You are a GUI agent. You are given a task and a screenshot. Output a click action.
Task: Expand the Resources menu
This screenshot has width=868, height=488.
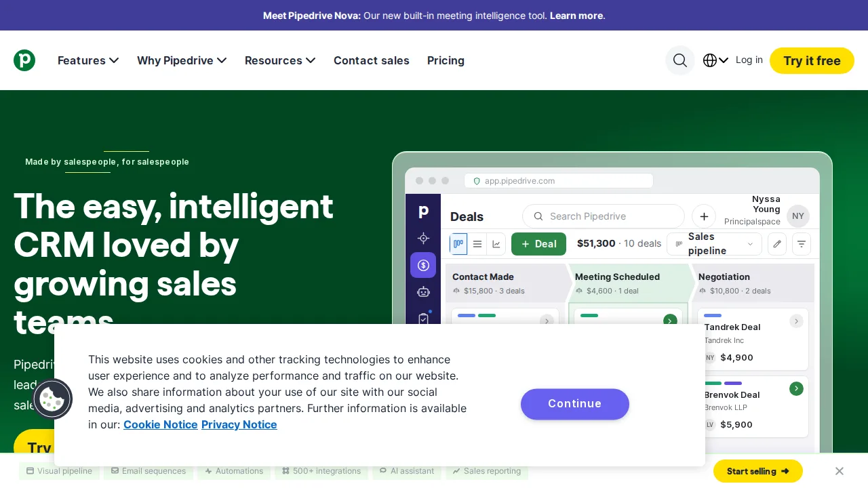click(280, 60)
